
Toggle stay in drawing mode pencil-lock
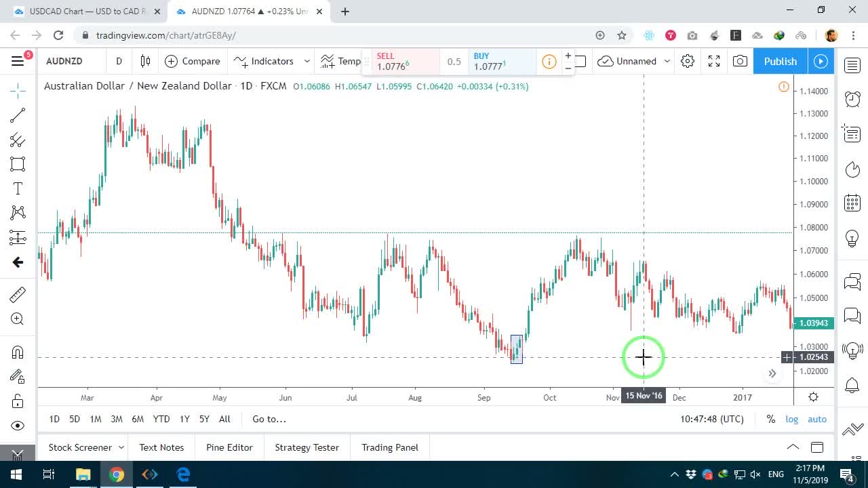click(18, 376)
